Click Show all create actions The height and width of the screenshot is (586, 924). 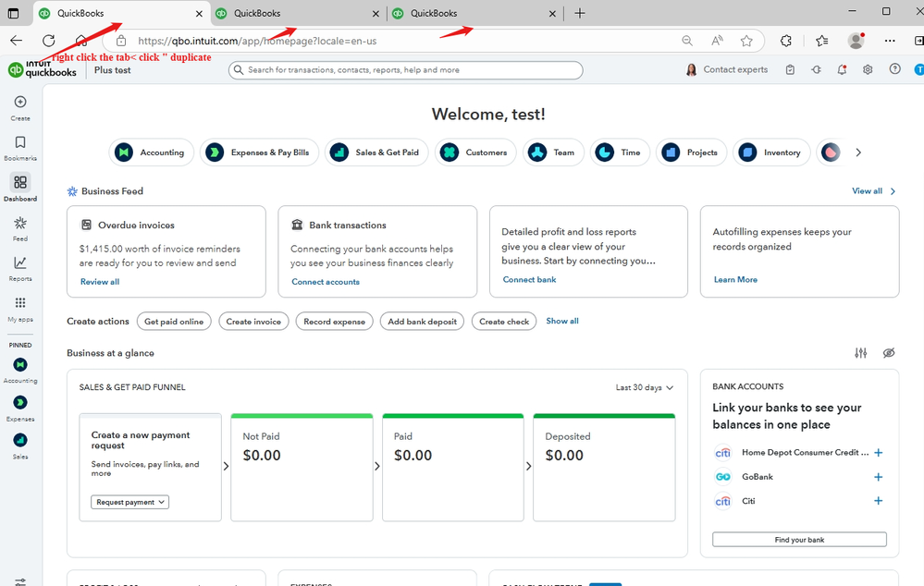click(x=562, y=321)
